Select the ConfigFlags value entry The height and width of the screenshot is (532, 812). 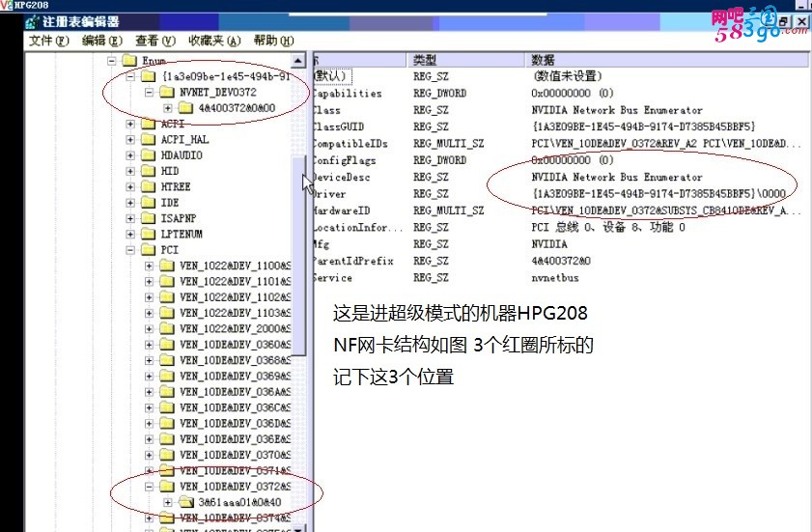(x=345, y=160)
